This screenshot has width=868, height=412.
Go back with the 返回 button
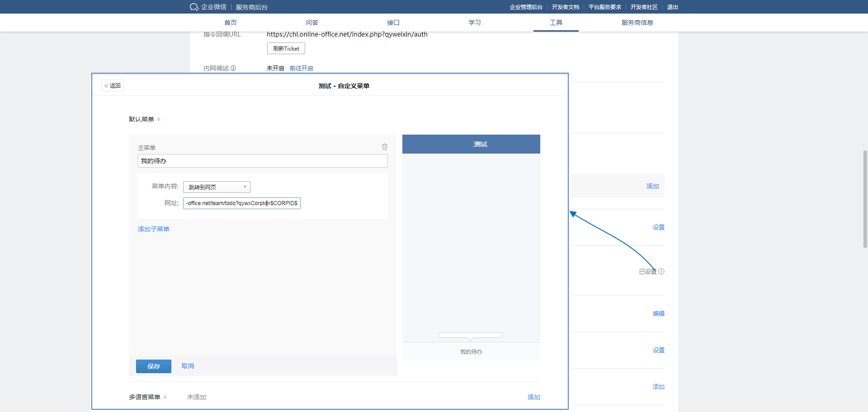point(113,85)
